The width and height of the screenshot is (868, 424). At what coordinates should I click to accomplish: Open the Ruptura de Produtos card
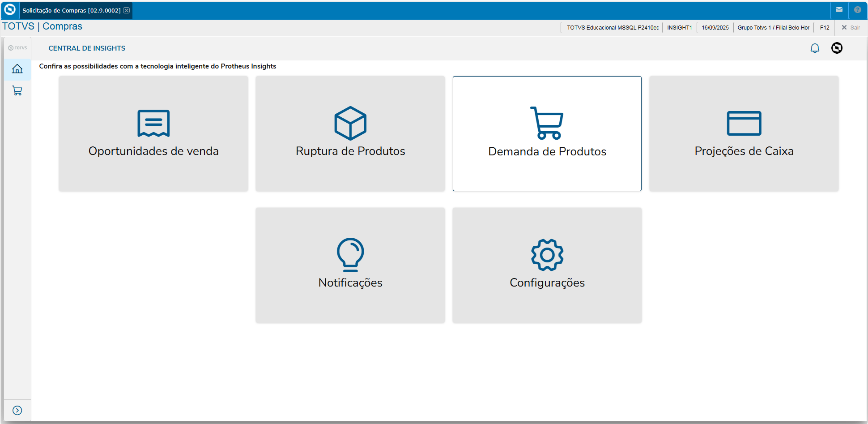(350, 133)
